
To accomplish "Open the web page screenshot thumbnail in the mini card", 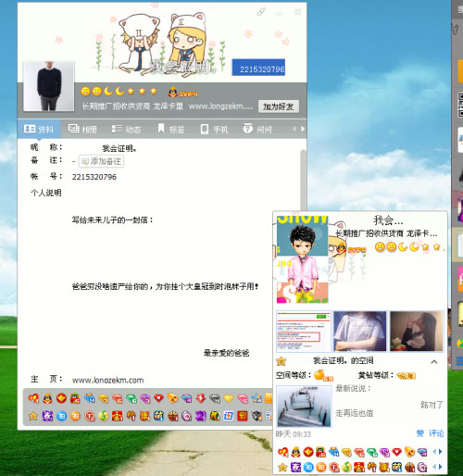I will pyautogui.click(x=304, y=332).
